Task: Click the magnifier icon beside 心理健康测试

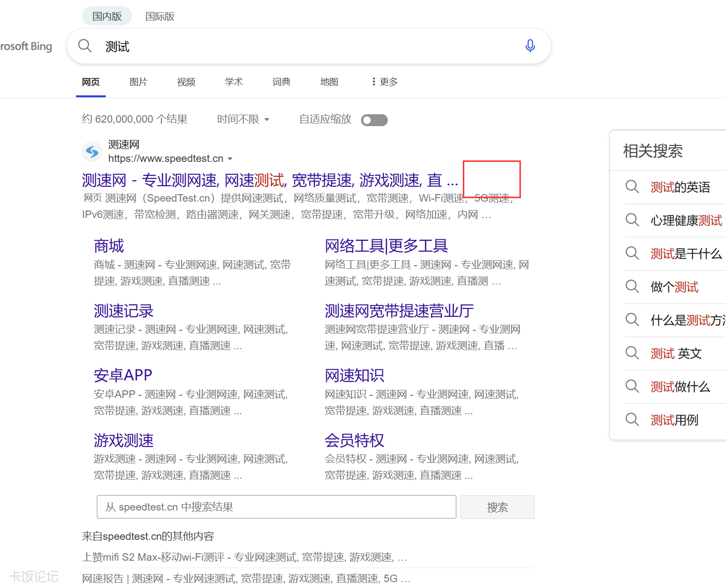Action: (x=632, y=220)
